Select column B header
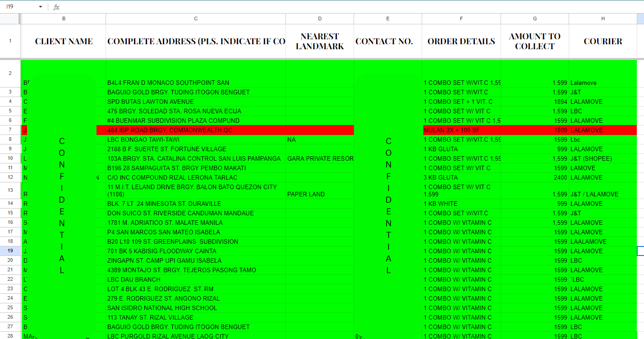This screenshot has width=644, height=339. tap(64, 19)
